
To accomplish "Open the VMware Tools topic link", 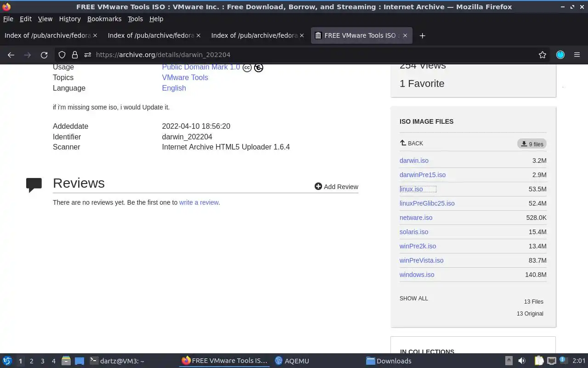I will click(185, 77).
